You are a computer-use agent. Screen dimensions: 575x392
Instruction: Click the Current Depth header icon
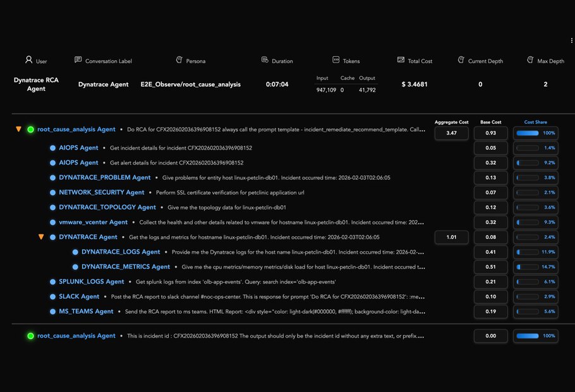click(x=461, y=59)
